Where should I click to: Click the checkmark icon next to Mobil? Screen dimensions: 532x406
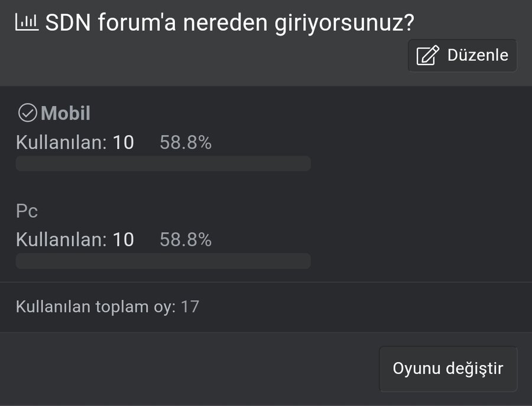27,112
